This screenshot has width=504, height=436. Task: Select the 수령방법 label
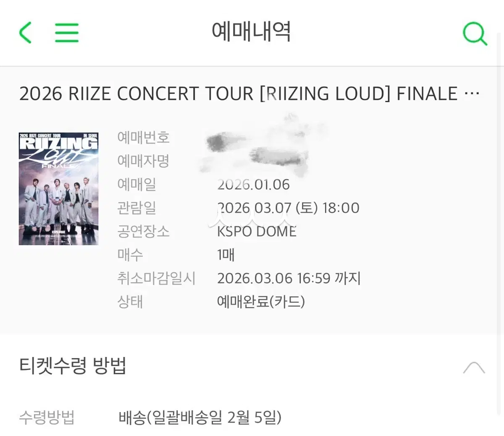[47, 418]
